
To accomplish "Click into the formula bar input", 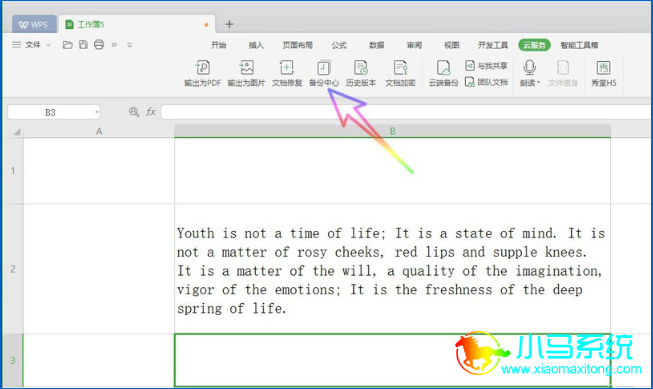I will click(406, 112).
